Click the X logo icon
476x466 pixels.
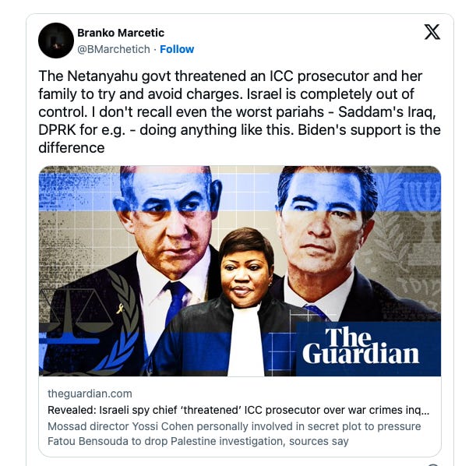pos(432,32)
